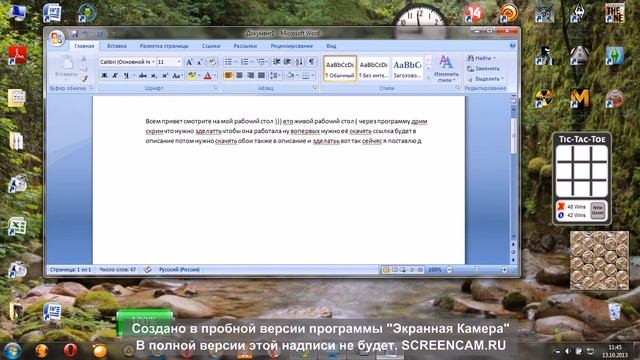
Task: Open the line spacing menu
Action: point(275,76)
